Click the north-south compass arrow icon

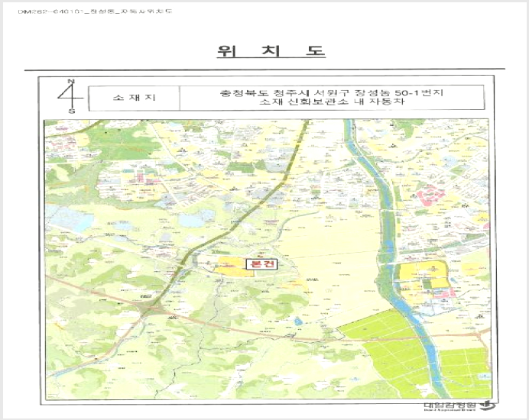tap(70, 96)
